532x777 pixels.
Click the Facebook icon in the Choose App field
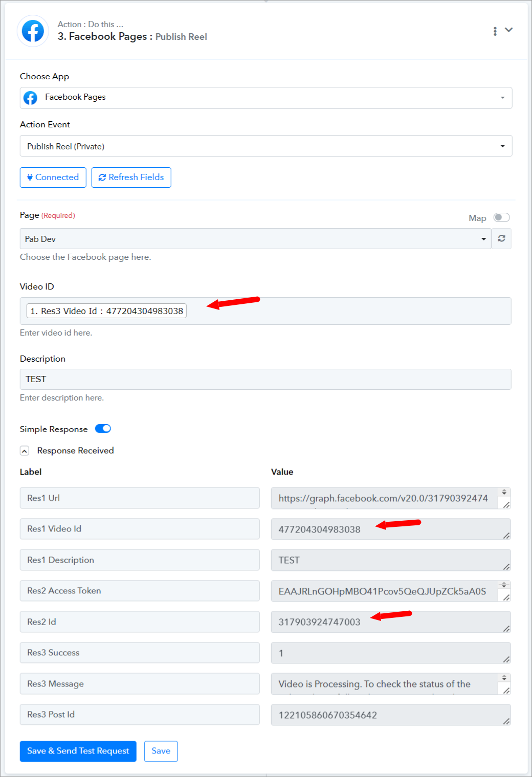[31, 98]
